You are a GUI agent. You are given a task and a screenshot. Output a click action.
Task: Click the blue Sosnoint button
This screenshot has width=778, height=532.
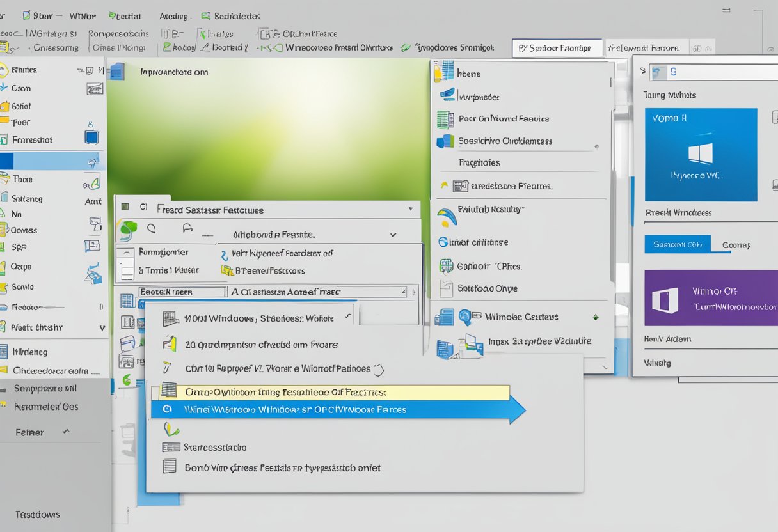coord(677,244)
